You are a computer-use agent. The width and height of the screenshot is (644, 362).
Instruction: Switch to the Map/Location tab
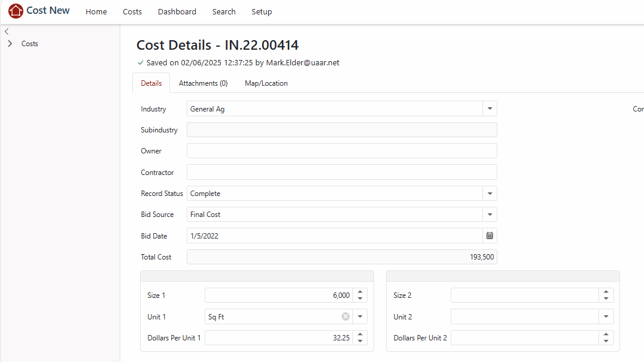(x=266, y=83)
